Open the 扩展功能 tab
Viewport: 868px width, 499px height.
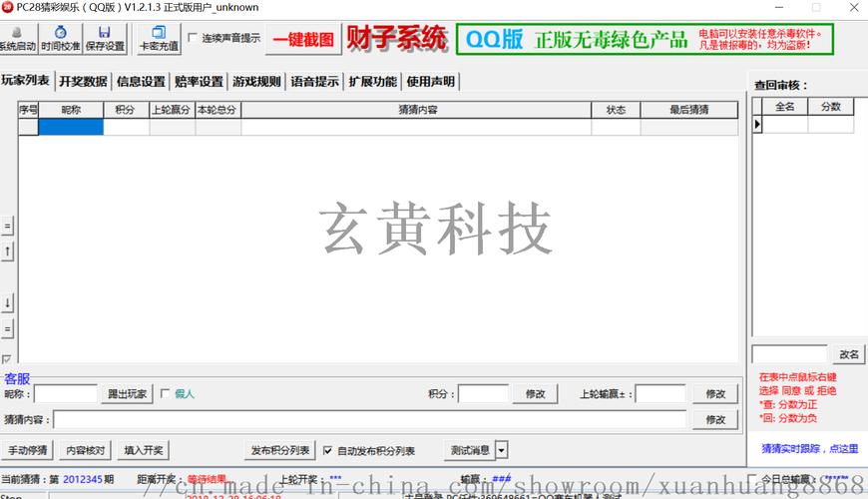coord(372,82)
